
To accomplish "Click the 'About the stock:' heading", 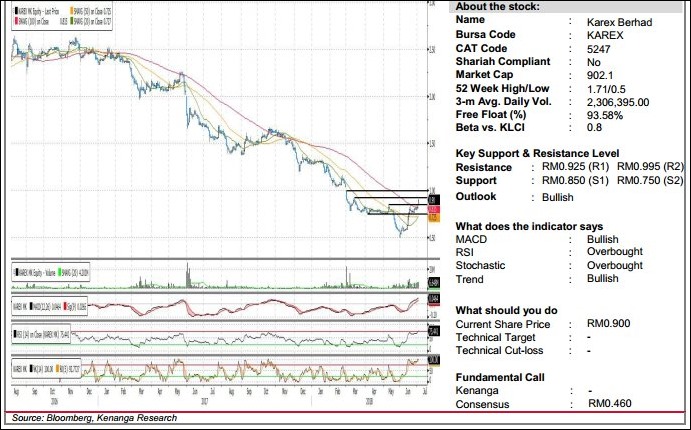I will (x=497, y=7).
